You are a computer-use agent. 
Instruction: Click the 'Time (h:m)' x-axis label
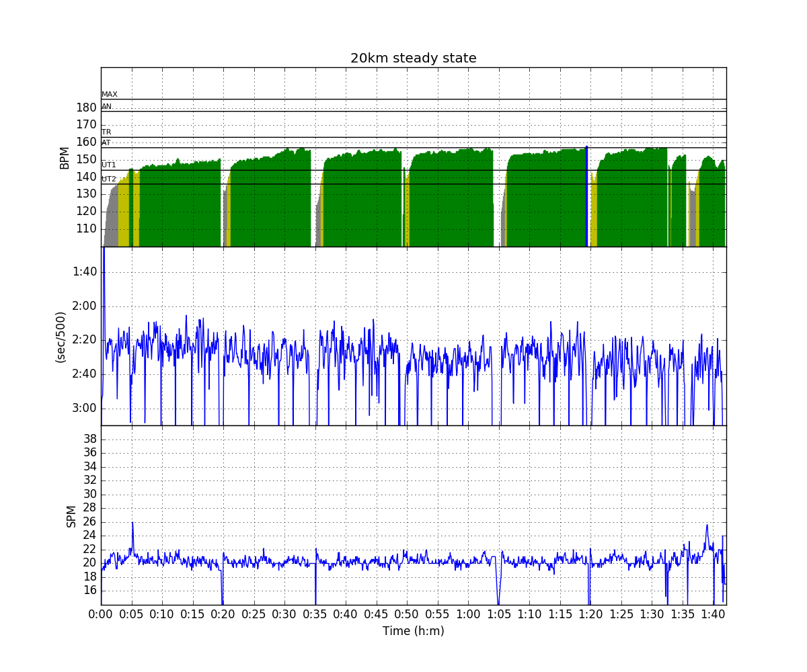[x=413, y=631]
